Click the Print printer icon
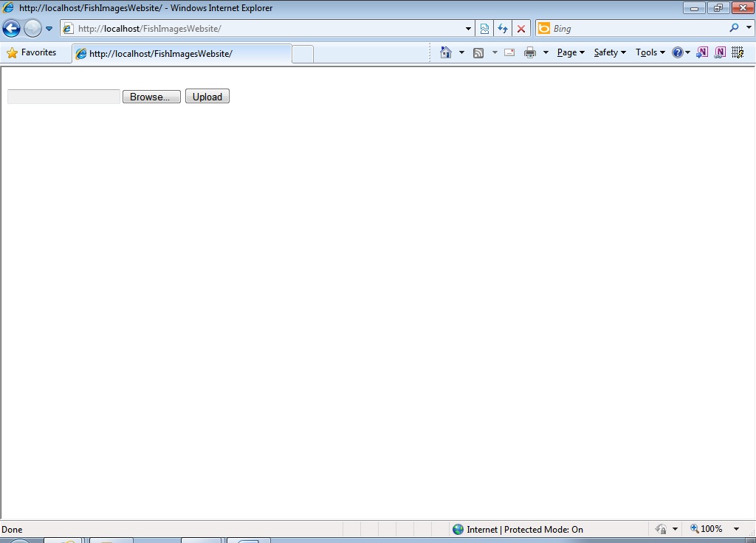This screenshot has width=756, height=543. (x=530, y=52)
